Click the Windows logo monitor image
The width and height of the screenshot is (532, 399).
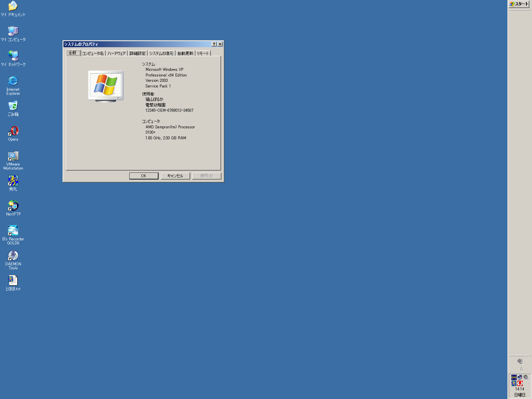click(x=106, y=86)
